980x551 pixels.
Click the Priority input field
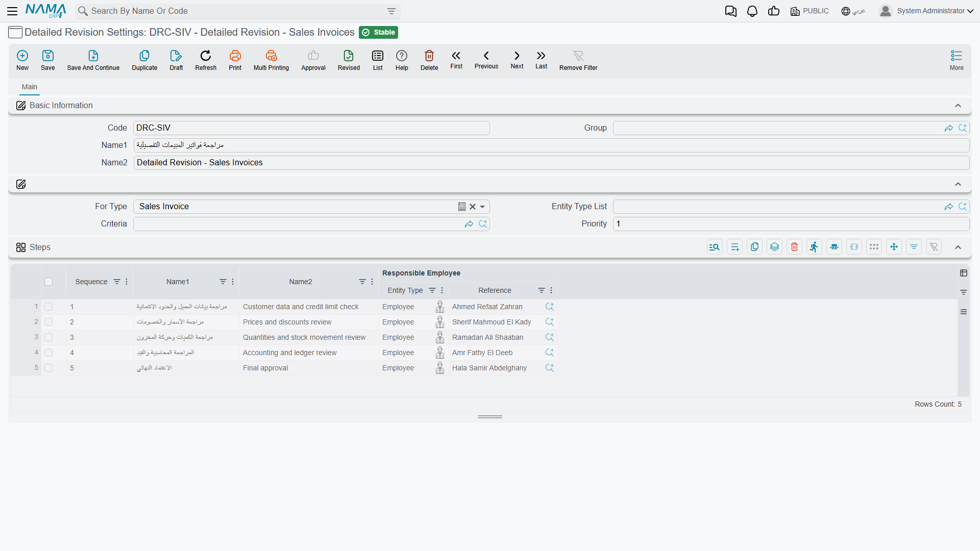791,224
